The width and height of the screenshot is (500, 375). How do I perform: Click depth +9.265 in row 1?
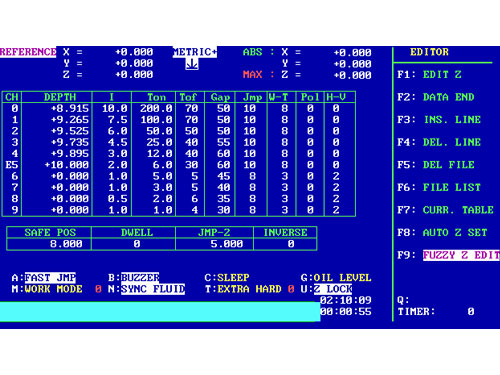pyautogui.click(x=70, y=120)
